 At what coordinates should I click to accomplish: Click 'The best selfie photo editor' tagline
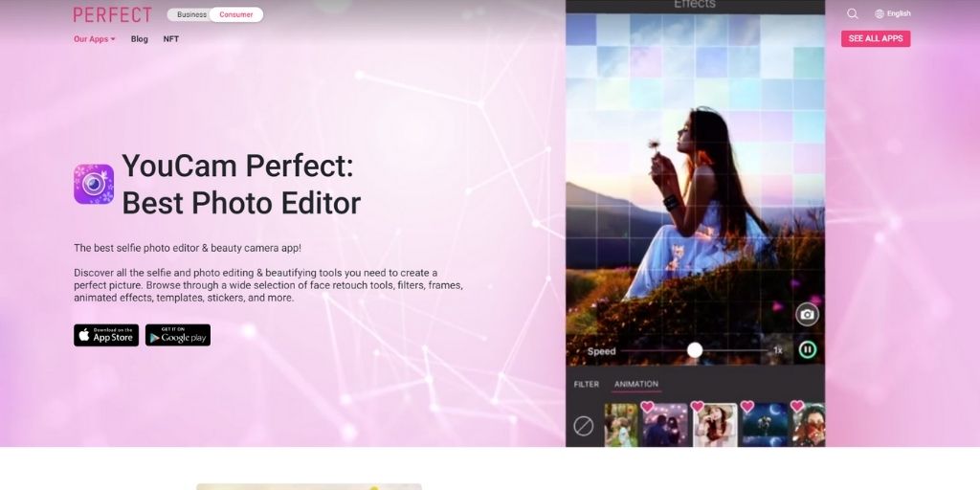(188, 248)
